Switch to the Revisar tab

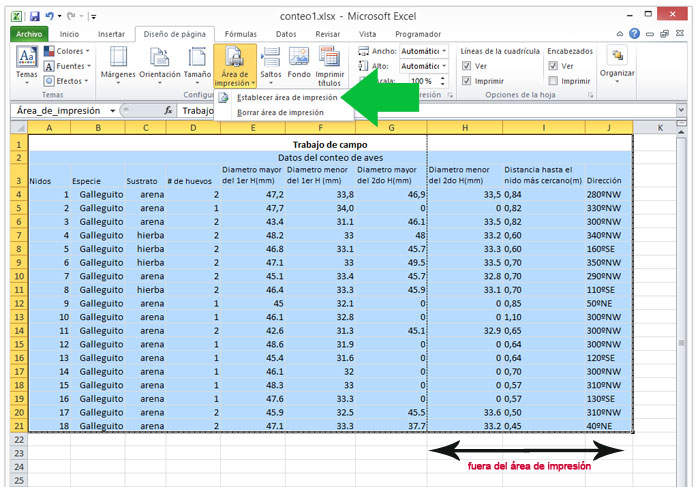click(328, 34)
